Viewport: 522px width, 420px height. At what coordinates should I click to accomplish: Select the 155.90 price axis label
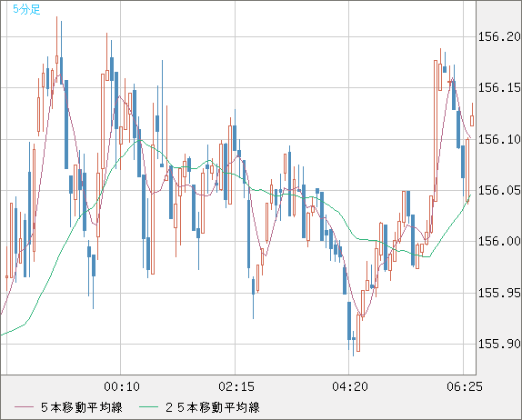(499, 344)
